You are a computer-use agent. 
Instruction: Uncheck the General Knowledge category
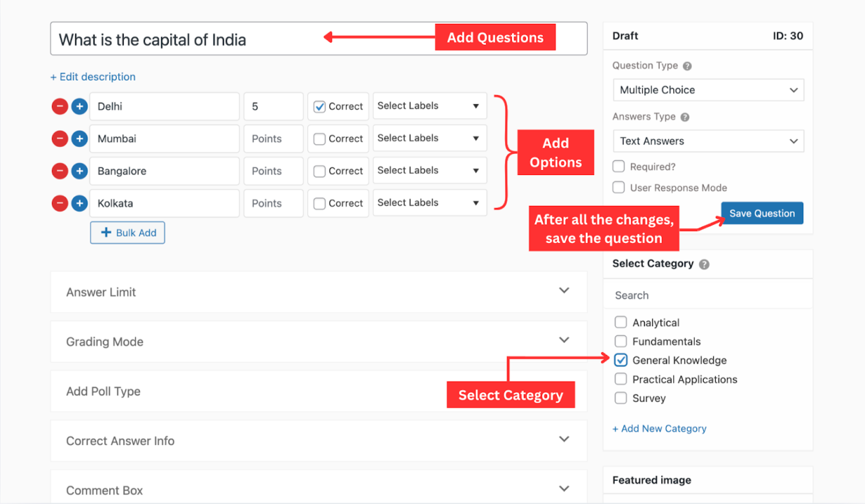click(x=621, y=360)
